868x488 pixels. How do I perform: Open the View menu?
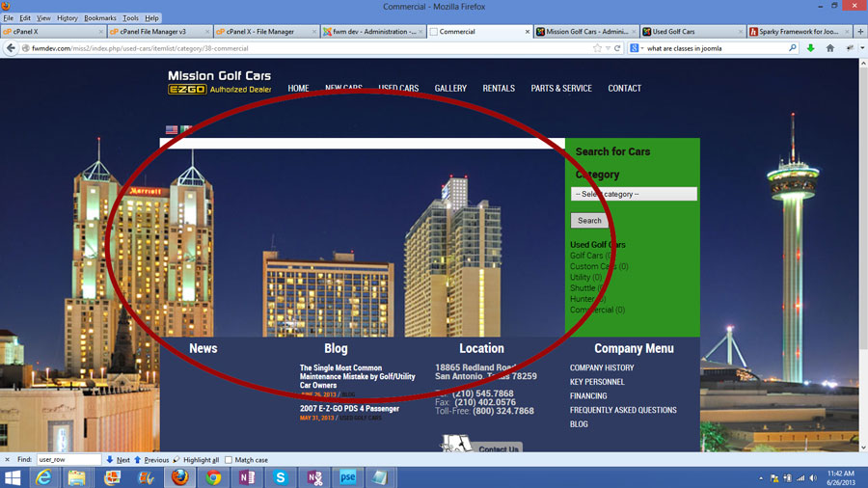click(43, 17)
